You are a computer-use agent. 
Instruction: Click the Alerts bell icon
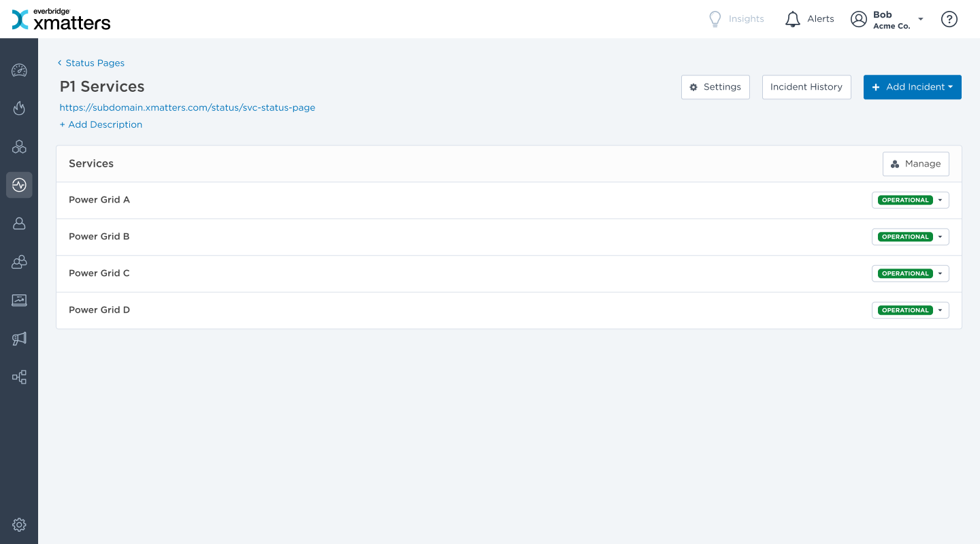click(792, 19)
